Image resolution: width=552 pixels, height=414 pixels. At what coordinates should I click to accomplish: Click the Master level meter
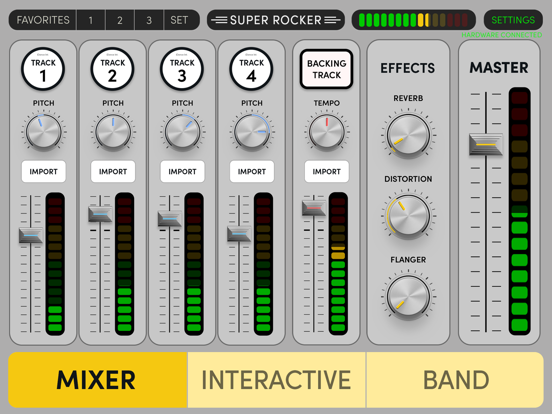tap(520, 211)
